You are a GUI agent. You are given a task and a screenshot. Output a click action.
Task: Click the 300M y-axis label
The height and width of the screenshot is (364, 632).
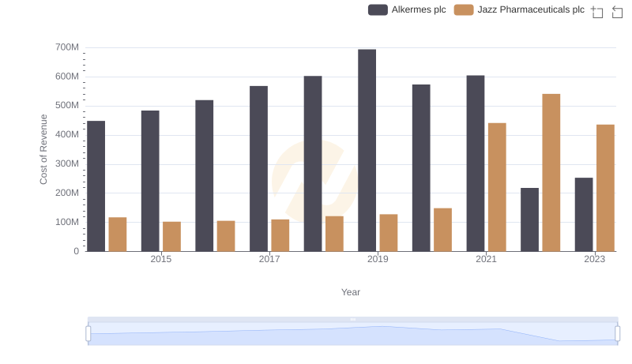pyautogui.click(x=67, y=164)
